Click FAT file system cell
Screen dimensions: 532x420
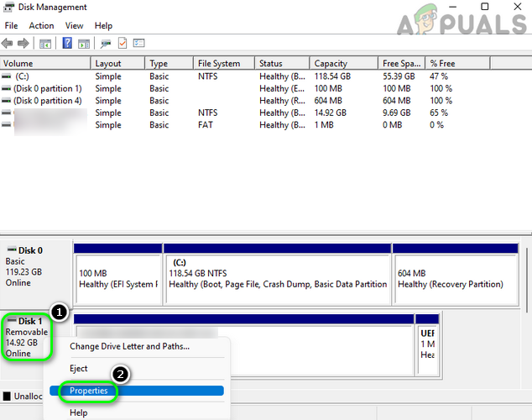pyautogui.click(x=206, y=125)
